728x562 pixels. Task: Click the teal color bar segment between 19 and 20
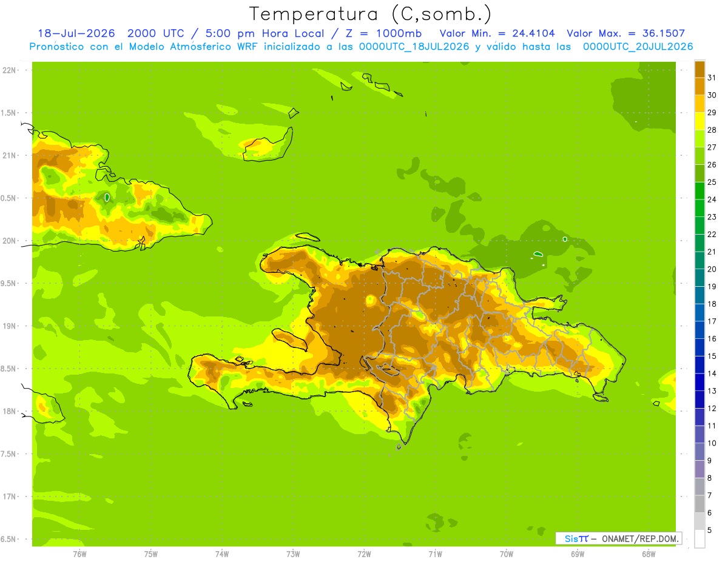(x=699, y=278)
